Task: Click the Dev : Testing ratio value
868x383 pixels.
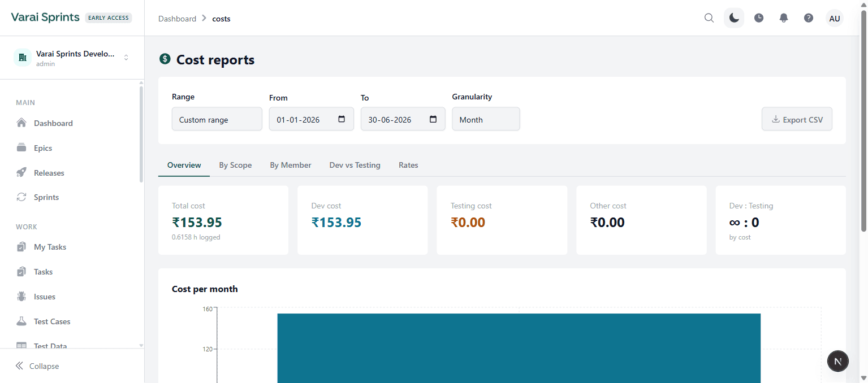Action: point(744,223)
